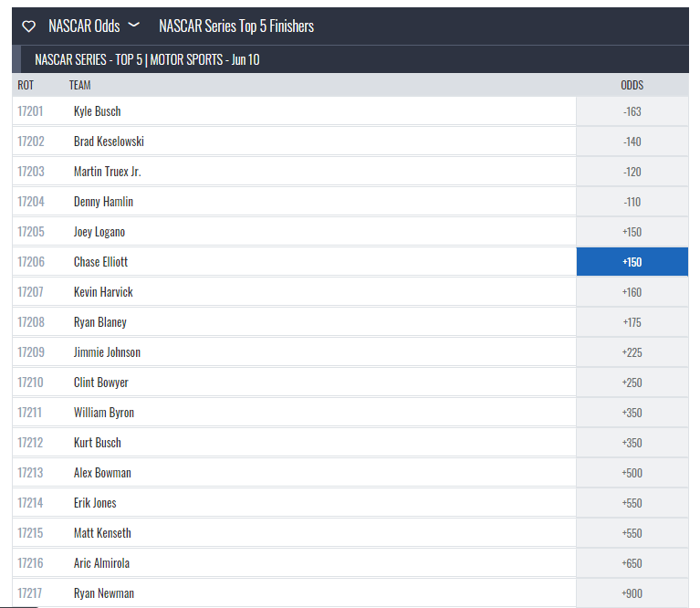Pick Brad Keselowski at -140 odds
The width and height of the screenshot is (700, 608).
(x=632, y=142)
